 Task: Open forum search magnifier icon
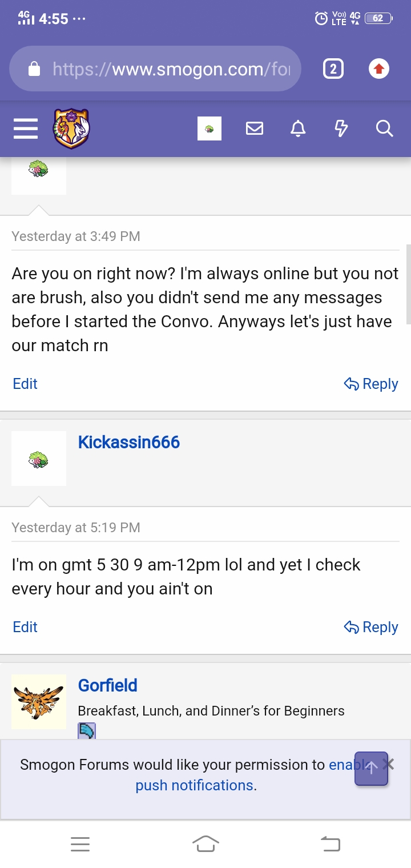385,129
